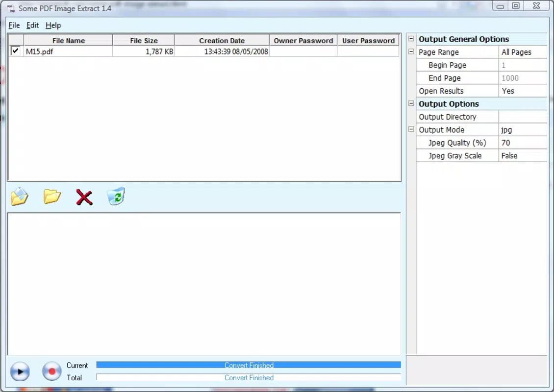Sort by File Name column header
The width and height of the screenshot is (554, 392).
(x=68, y=40)
